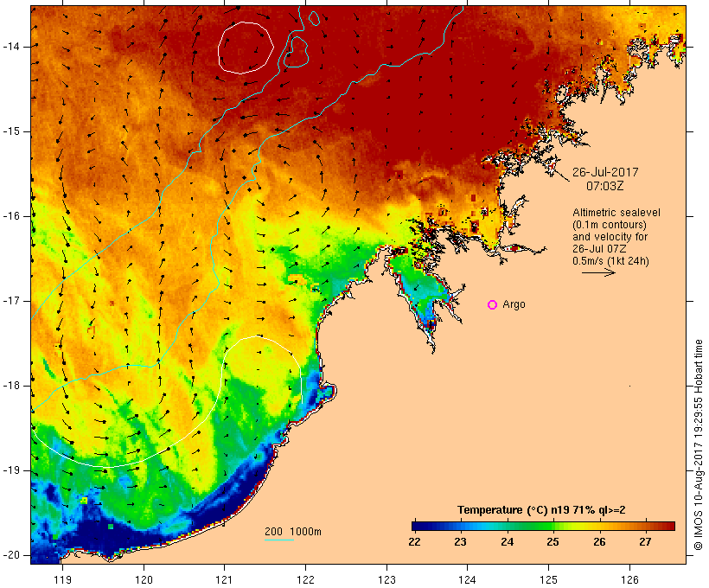Image resolution: width=709 pixels, height=588 pixels.
Task: Click the longitude 123 axis label
Action: (386, 579)
